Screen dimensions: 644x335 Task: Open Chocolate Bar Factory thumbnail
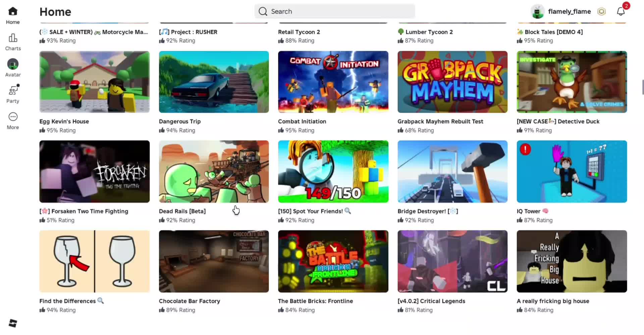pos(214,261)
